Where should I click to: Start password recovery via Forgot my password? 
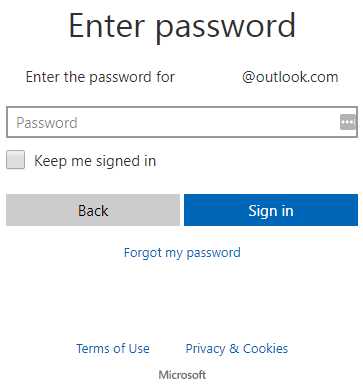click(182, 253)
